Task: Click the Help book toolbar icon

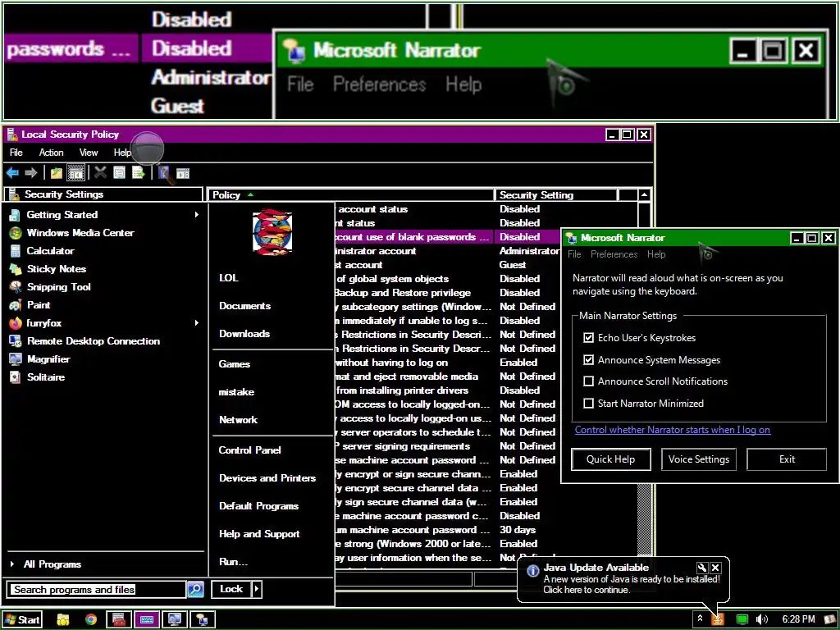Action: (x=164, y=172)
